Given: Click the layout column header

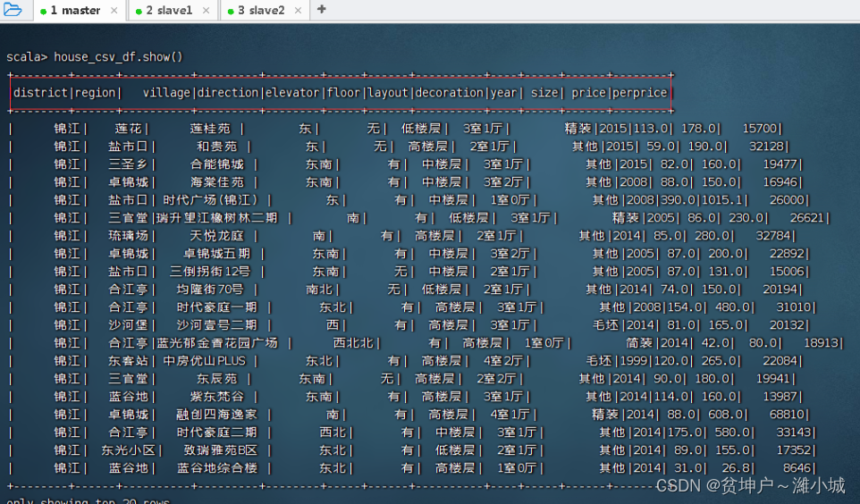Looking at the screenshot, I should coord(388,93).
